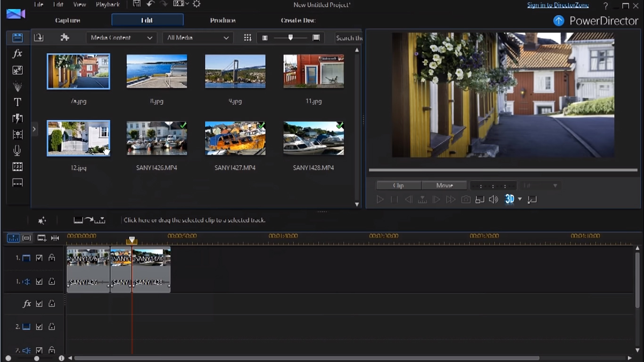Open the View menu

[80, 5]
